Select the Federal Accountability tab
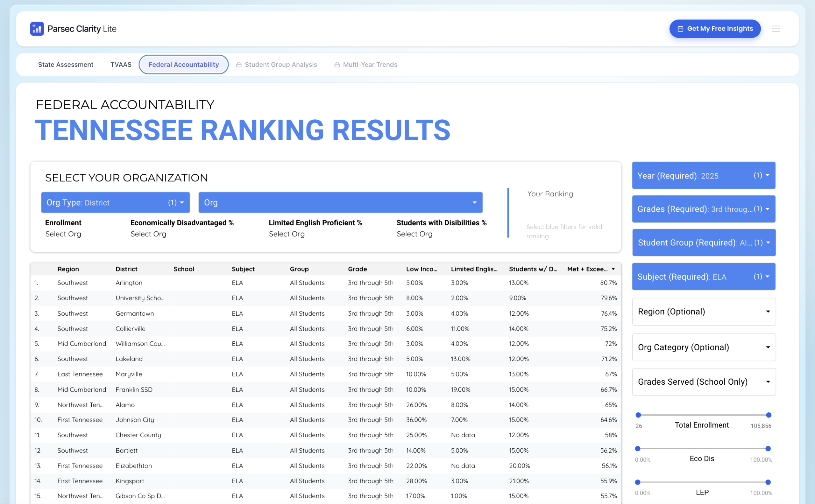This screenshot has width=815, height=504. [x=184, y=65]
